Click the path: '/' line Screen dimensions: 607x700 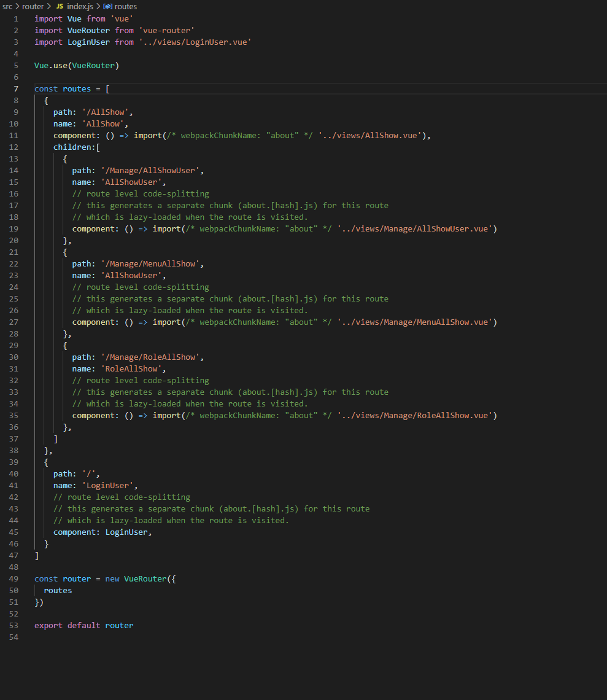[x=76, y=473]
